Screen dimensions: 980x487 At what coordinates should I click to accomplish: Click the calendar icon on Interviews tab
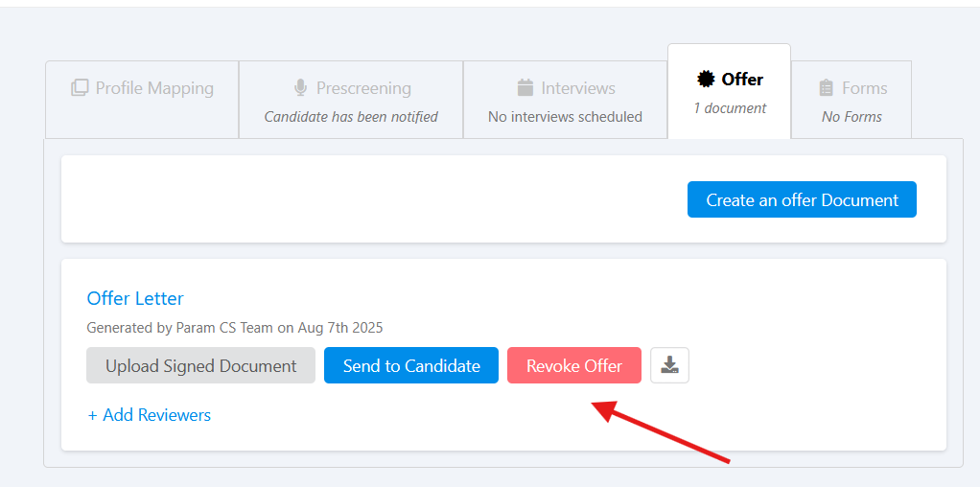click(x=525, y=88)
